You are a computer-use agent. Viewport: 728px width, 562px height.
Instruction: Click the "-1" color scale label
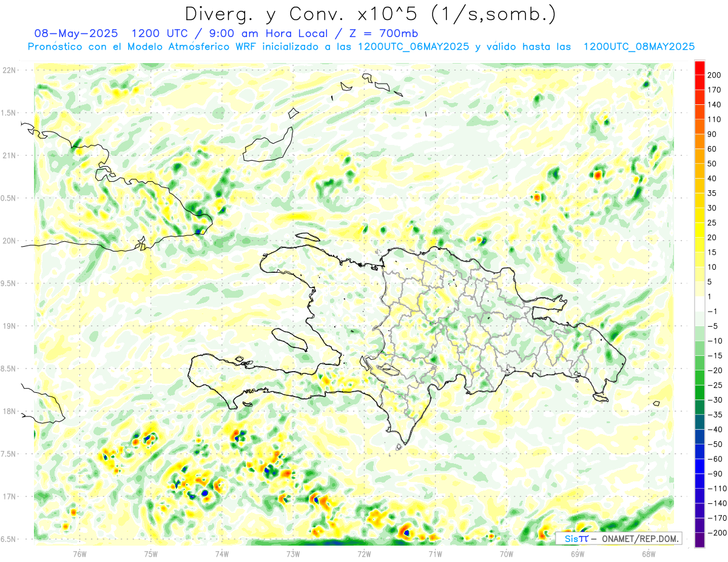coord(713,312)
